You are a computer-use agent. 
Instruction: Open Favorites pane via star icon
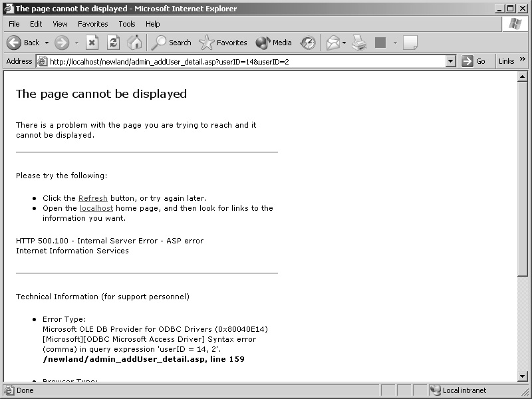pos(206,43)
